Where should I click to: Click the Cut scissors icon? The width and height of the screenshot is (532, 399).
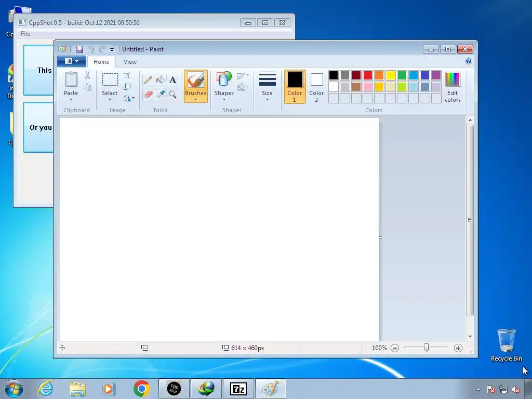[x=87, y=75]
